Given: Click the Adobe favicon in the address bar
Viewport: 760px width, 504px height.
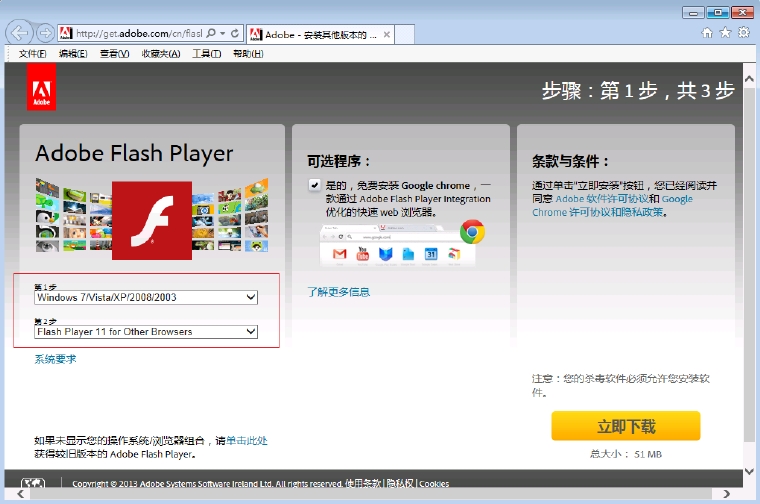Looking at the screenshot, I should pos(65,33).
